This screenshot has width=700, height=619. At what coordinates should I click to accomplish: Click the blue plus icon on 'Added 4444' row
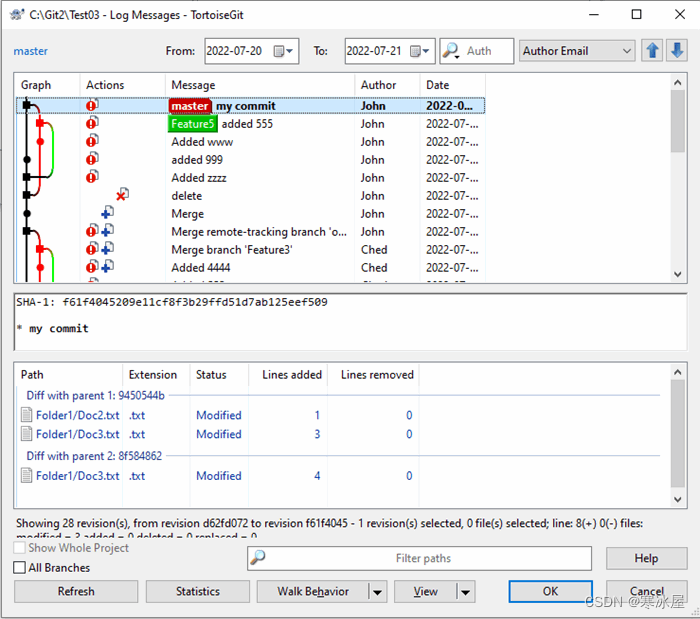[x=108, y=267]
